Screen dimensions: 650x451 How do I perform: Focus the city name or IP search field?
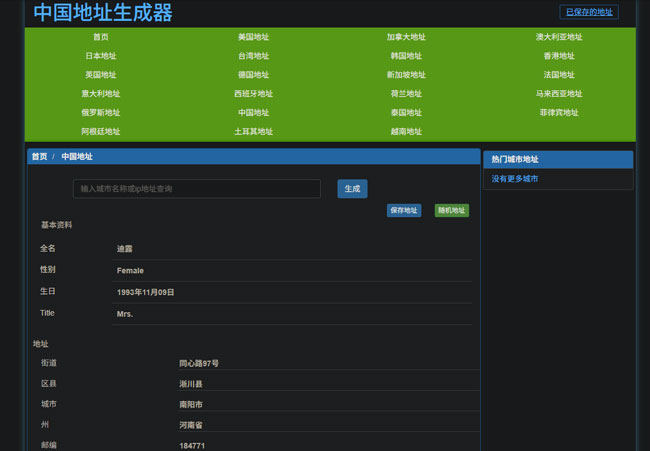tap(196, 189)
